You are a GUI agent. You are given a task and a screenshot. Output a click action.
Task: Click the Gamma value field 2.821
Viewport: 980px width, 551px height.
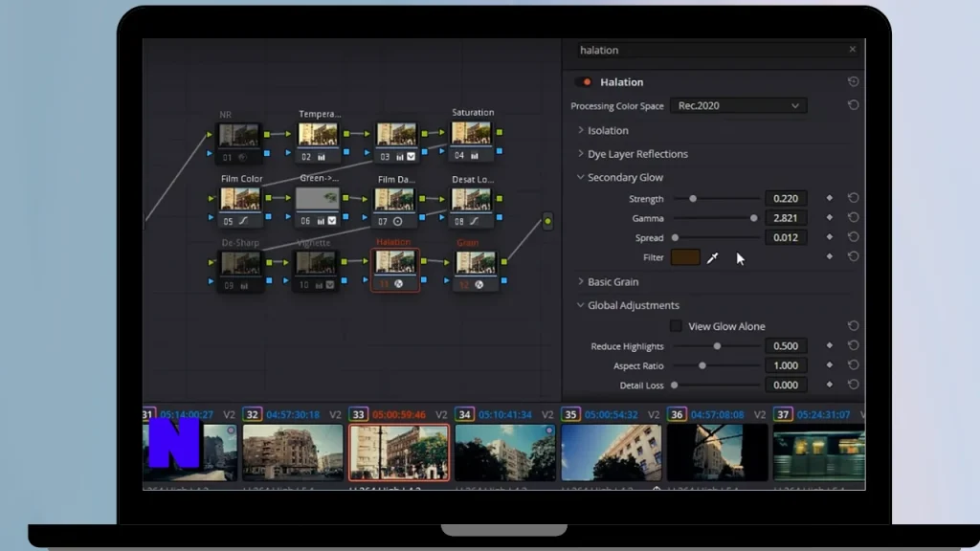click(786, 218)
